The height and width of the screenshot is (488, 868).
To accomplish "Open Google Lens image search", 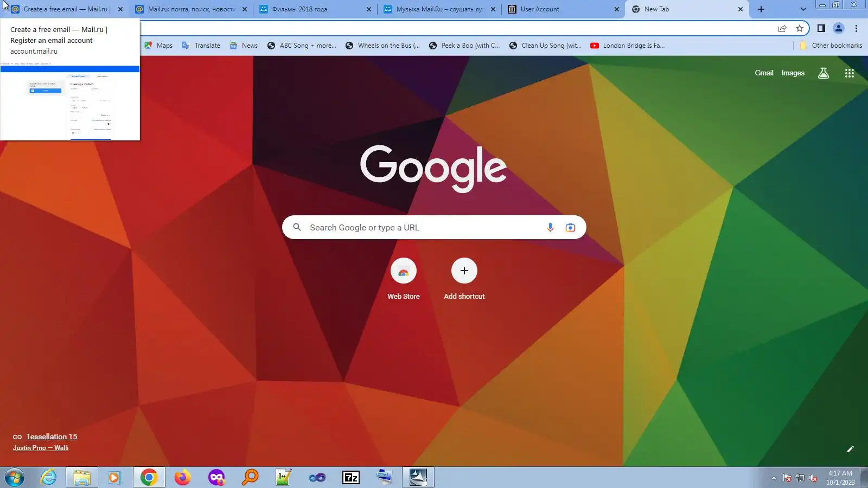I will (x=570, y=228).
